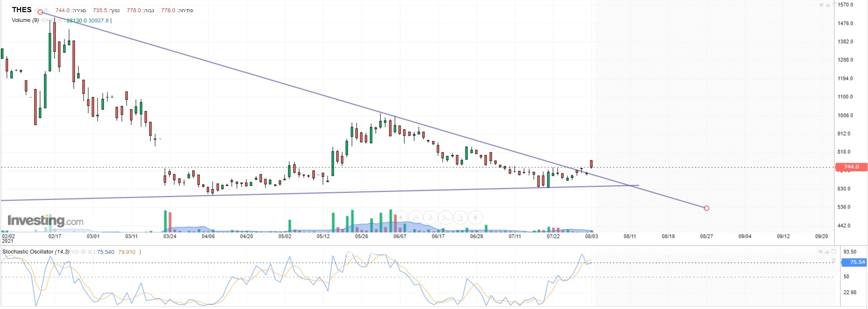Toggle Stochastic Oscillator visibility eye
868x309 pixels.
75,252
